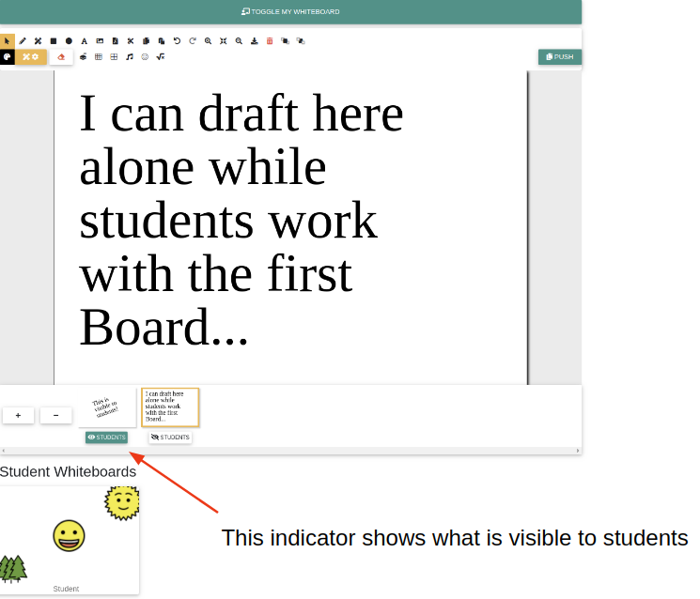Open the yellow tool settings button
The height and width of the screenshot is (599, 700).
pos(31,57)
